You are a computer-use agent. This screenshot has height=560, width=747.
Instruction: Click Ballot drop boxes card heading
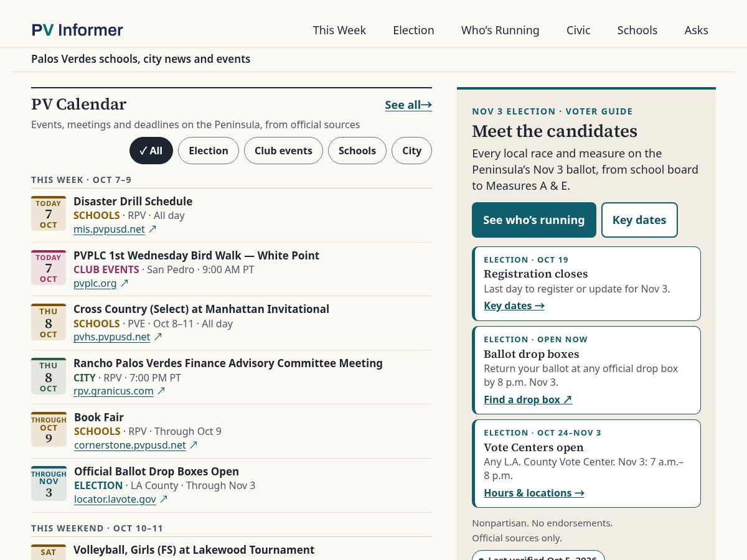coord(532,354)
